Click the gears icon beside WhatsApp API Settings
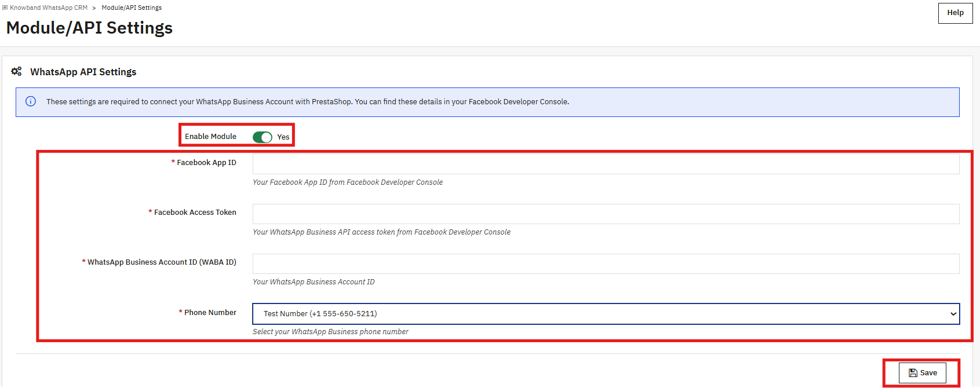This screenshot has width=980, height=388. click(16, 71)
